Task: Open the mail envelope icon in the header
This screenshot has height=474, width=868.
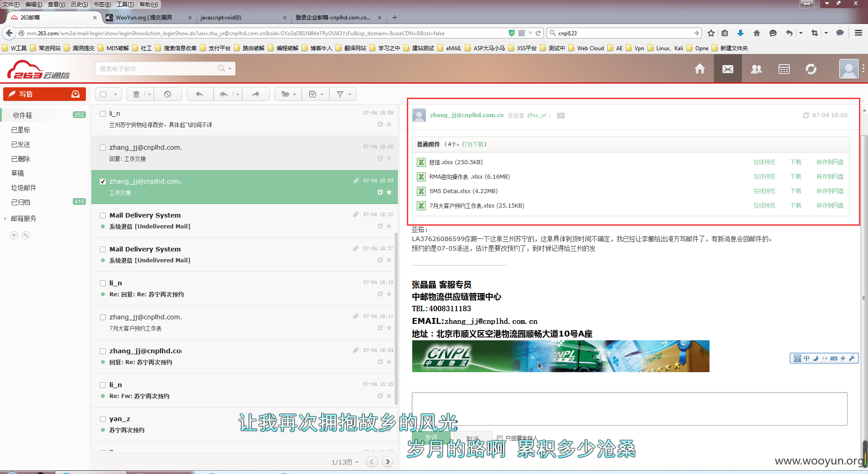Action: (x=728, y=69)
